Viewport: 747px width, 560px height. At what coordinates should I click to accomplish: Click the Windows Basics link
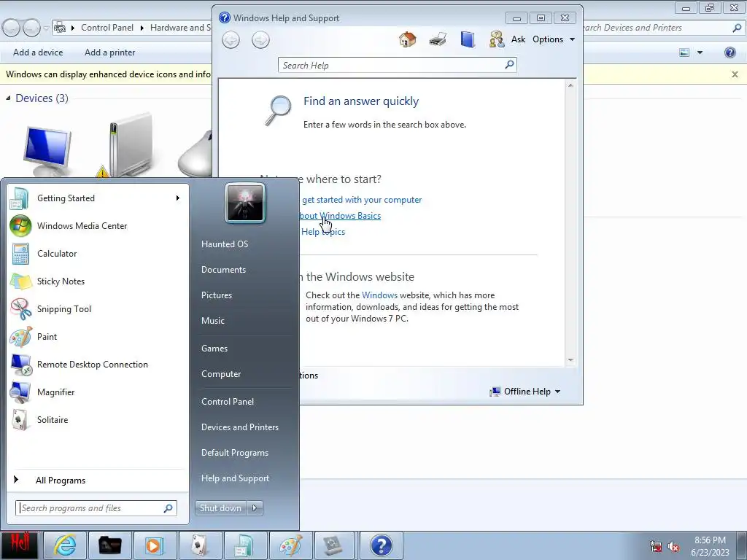(x=340, y=216)
